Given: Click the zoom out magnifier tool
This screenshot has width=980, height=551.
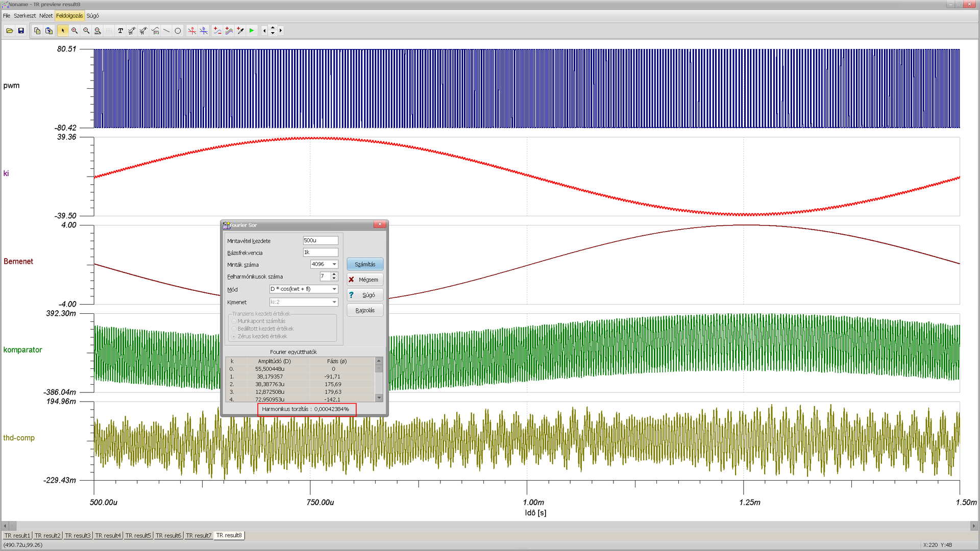Looking at the screenshot, I should (x=86, y=31).
